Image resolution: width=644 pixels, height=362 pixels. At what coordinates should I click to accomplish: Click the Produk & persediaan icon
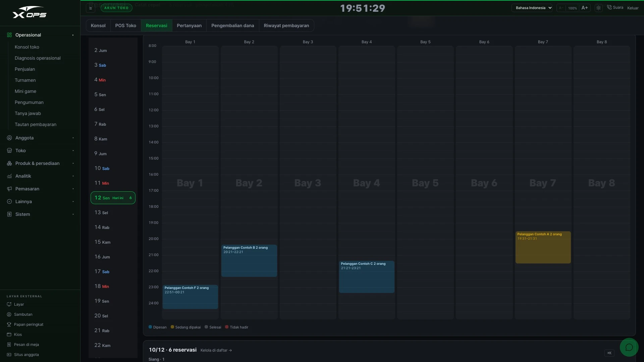coord(9,163)
